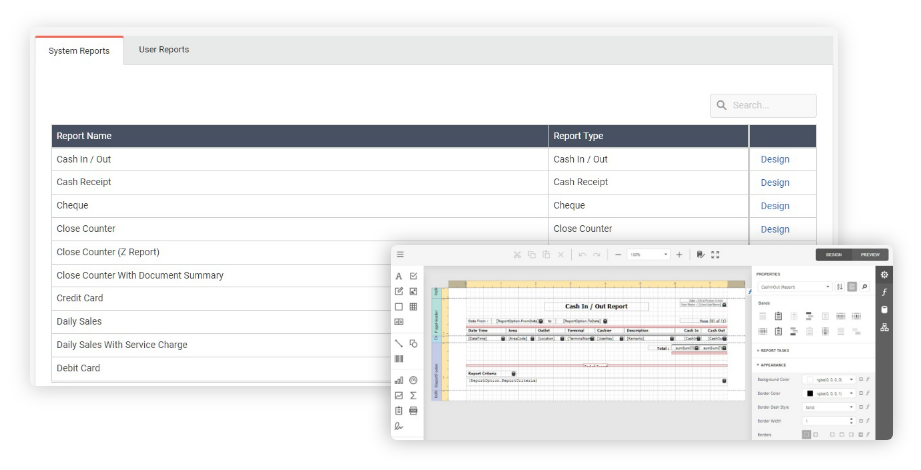This screenshot has width=921, height=470.
Task: Sort properties alphabetically toggle
Action: click(838, 286)
